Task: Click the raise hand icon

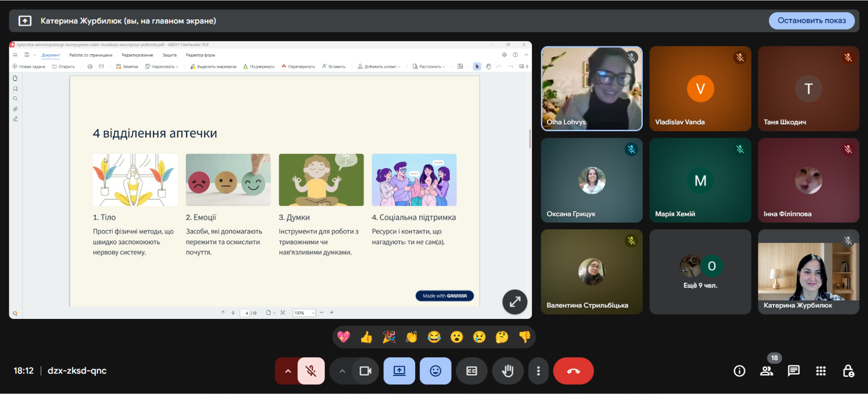Action: (x=508, y=371)
